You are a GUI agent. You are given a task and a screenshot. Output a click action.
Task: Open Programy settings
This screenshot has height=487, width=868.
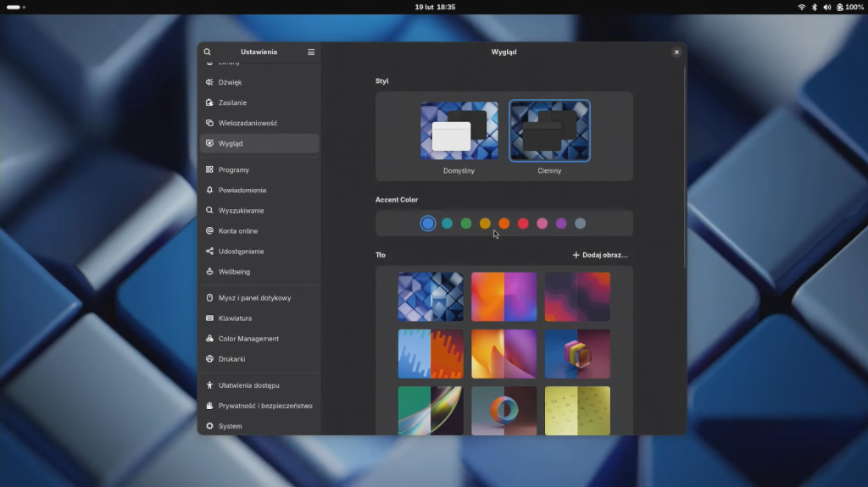tap(259, 169)
